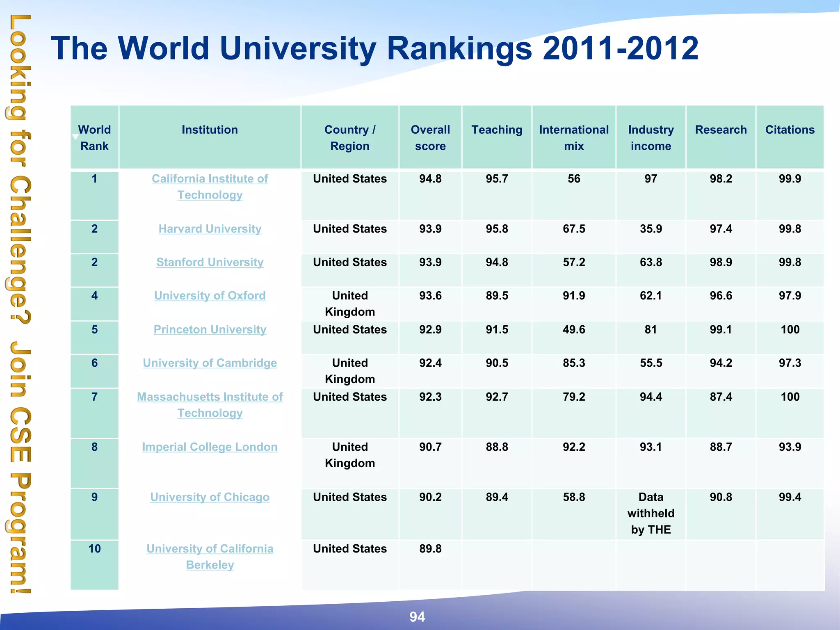This screenshot has width=840, height=630.
Task: Select Princeton's research score 99.1
Action: coord(721,330)
